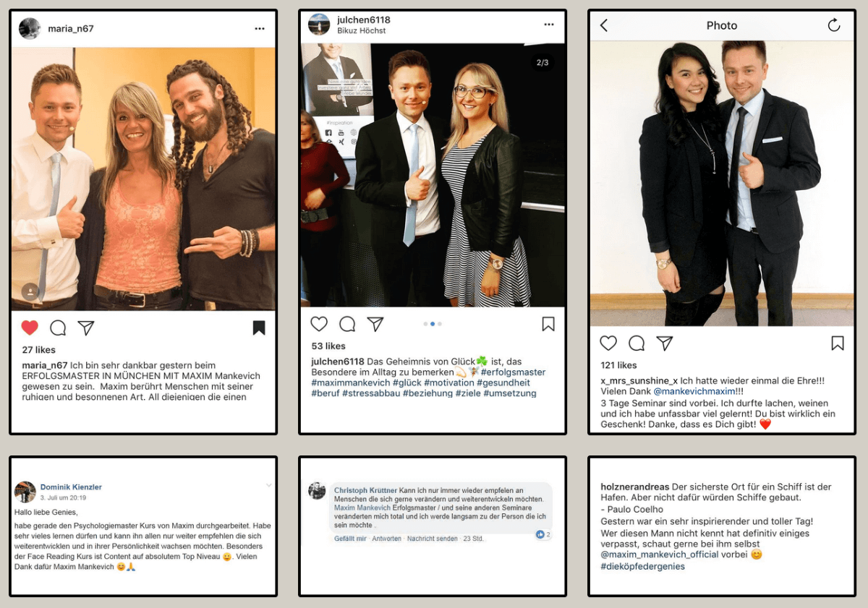The width and height of the screenshot is (868, 608).
Task: Open the three-dot menu on maria_n67 post
Action: click(x=260, y=29)
